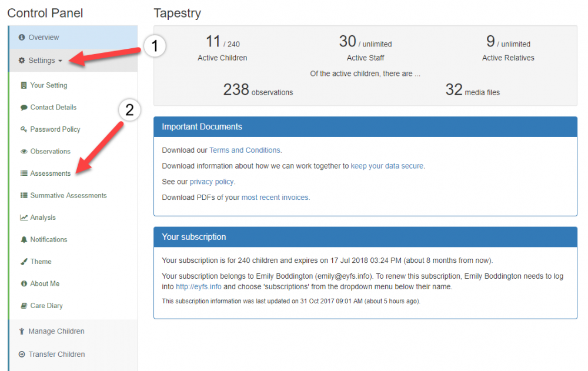The image size is (588, 371).
Task: Download the Terms and Conditions
Action: (x=245, y=150)
